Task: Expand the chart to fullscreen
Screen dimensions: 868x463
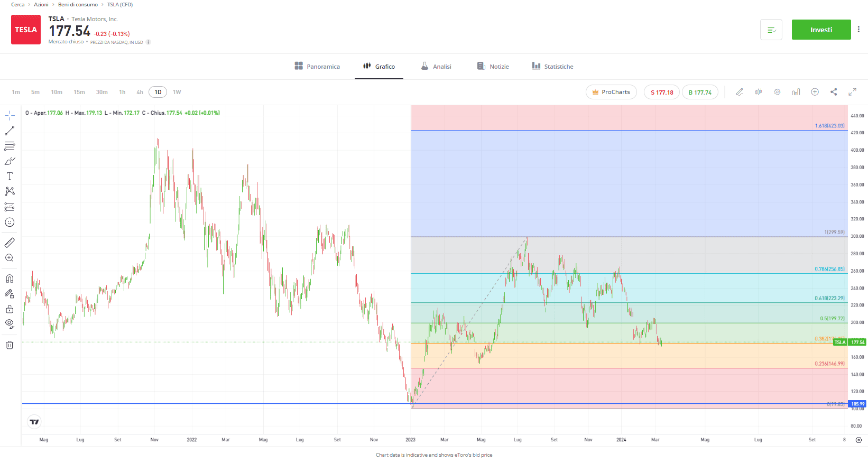Action: (852, 92)
